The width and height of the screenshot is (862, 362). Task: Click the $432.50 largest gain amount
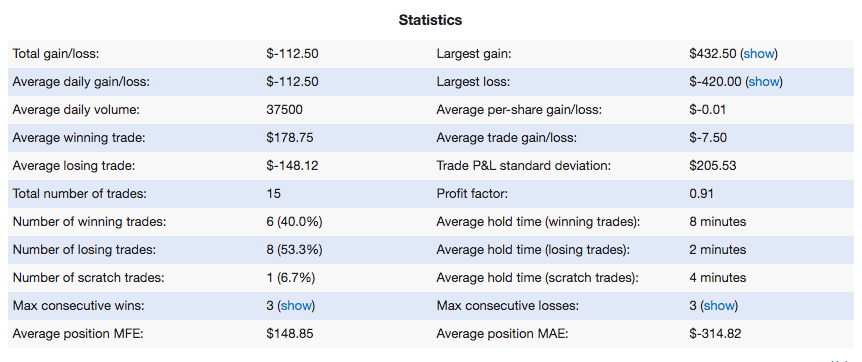(712, 54)
